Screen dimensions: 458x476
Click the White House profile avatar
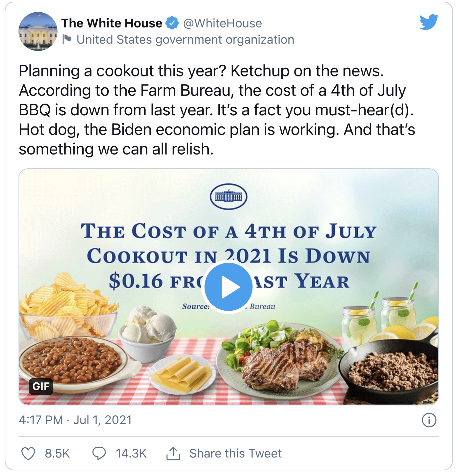[38, 31]
